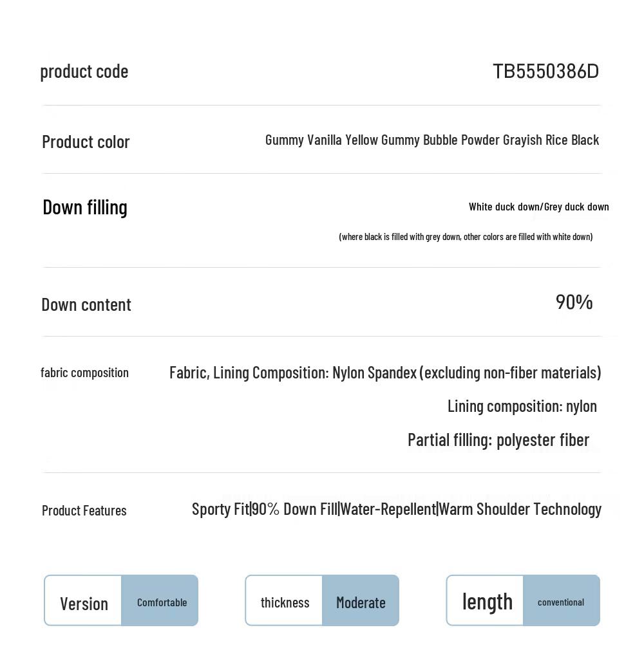Click the "fabric composition" label
This screenshot has width=644, height=650.
pos(84,373)
